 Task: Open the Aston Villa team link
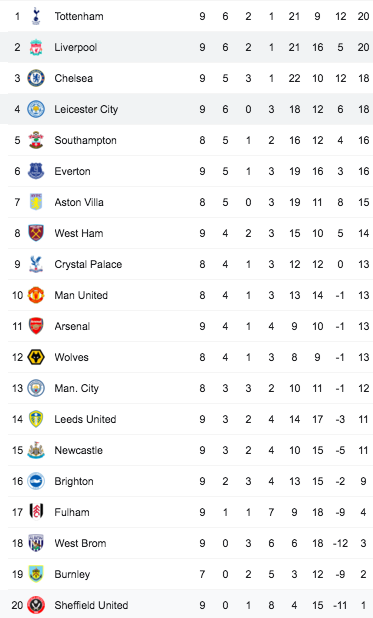[79, 202]
